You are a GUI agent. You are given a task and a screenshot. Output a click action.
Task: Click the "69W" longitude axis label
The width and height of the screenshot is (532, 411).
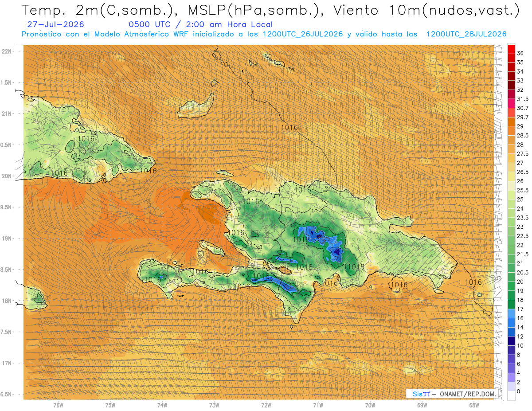pos(422,405)
